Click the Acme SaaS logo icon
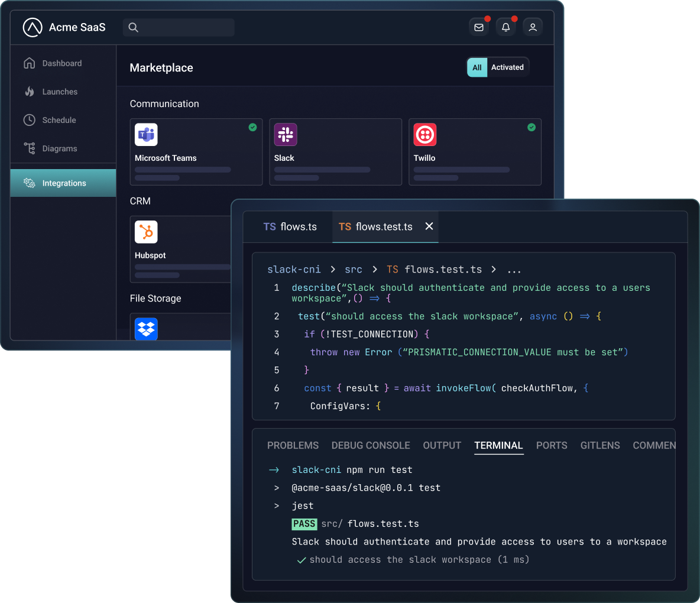The image size is (700, 603). point(32,27)
